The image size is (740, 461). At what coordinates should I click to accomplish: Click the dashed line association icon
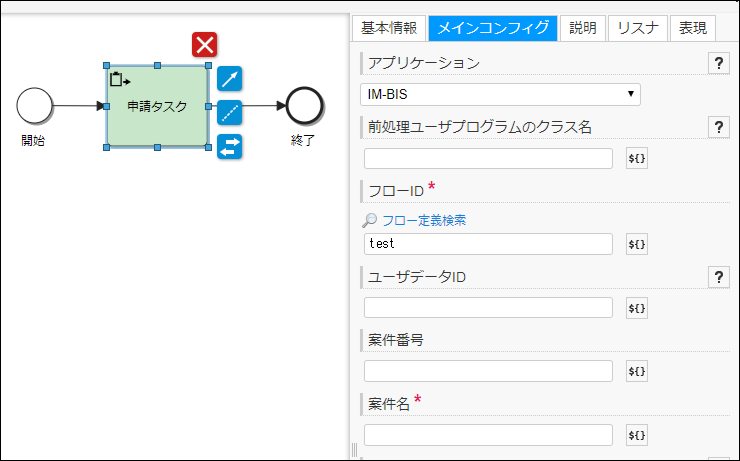pyautogui.click(x=230, y=112)
